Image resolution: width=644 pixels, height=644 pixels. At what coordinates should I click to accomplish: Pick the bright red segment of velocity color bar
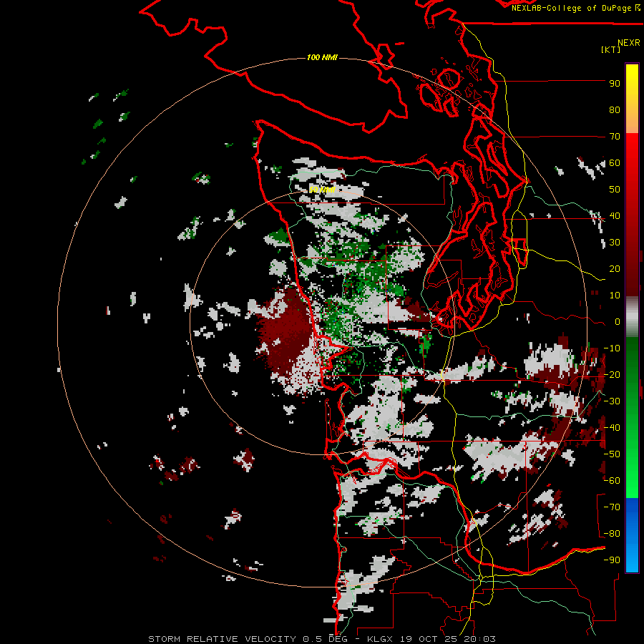click(632, 156)
